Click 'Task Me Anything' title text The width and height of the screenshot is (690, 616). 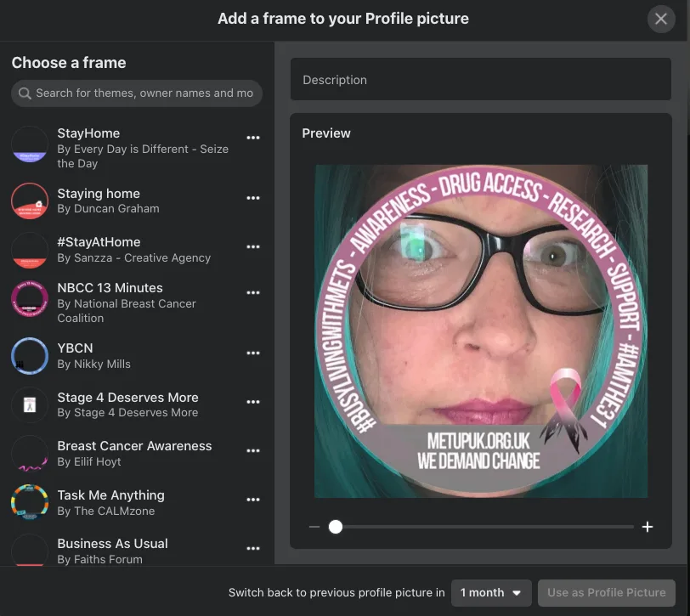[110, 495]
